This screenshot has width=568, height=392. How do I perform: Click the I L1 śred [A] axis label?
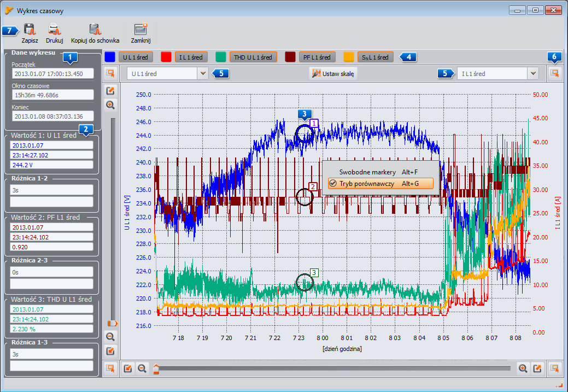click(558, 213)
